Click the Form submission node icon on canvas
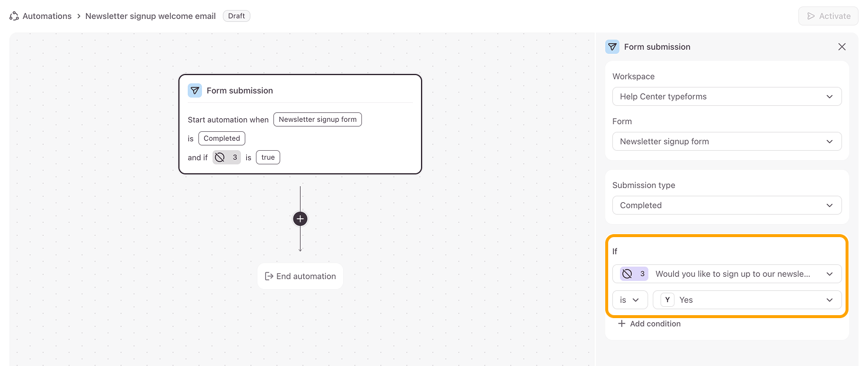Image resolution: width=868 pixels, height=366 pixels. (x=195, y=90)
